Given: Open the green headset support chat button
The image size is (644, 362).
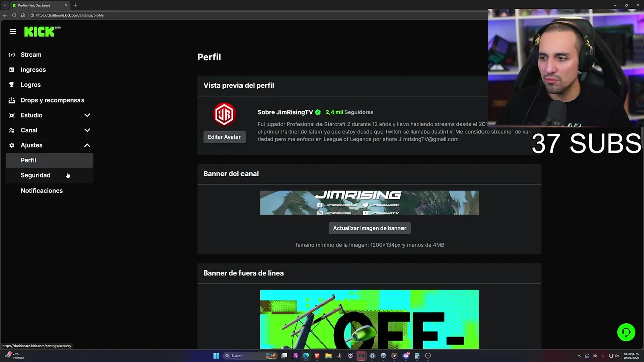Looking at the screenshot, I should (626, 332).
